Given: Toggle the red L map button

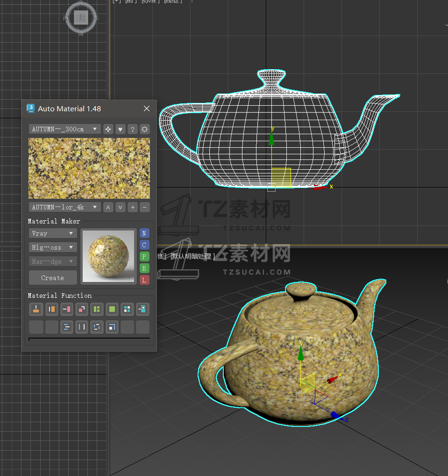Looking at the screenshot, I should (144, 280).
